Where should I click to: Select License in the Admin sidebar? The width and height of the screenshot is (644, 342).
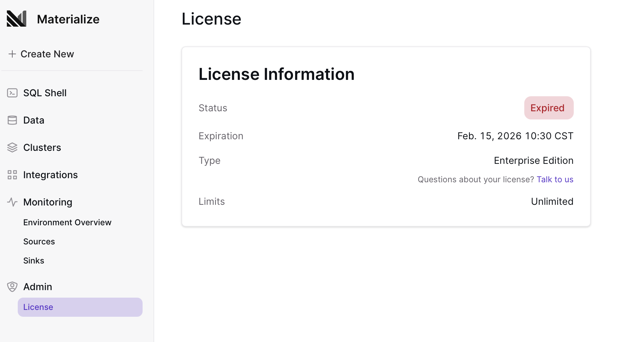80,307
